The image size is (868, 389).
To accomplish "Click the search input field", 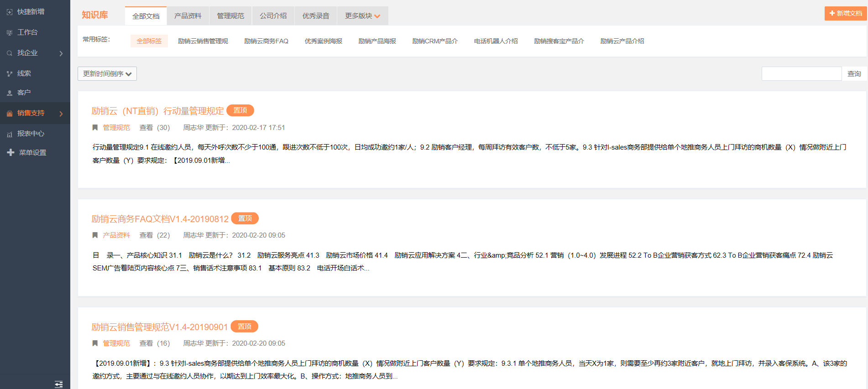I will point(801,74).
